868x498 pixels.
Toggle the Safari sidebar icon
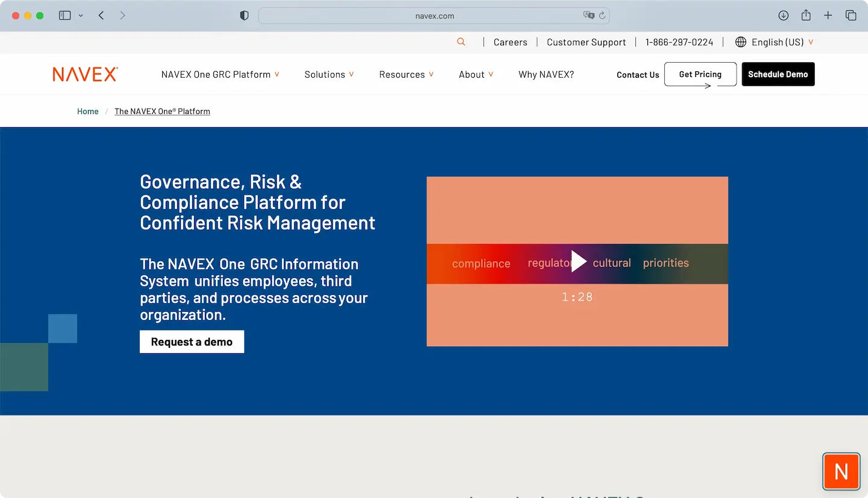tap(64, 16)
